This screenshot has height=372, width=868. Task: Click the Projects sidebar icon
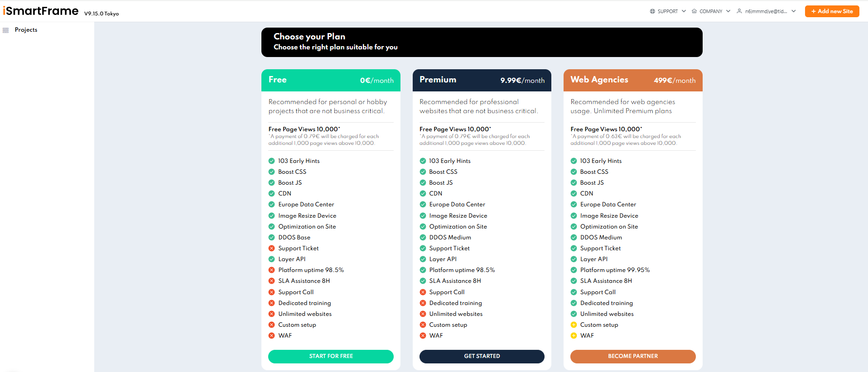click(6, 30)
